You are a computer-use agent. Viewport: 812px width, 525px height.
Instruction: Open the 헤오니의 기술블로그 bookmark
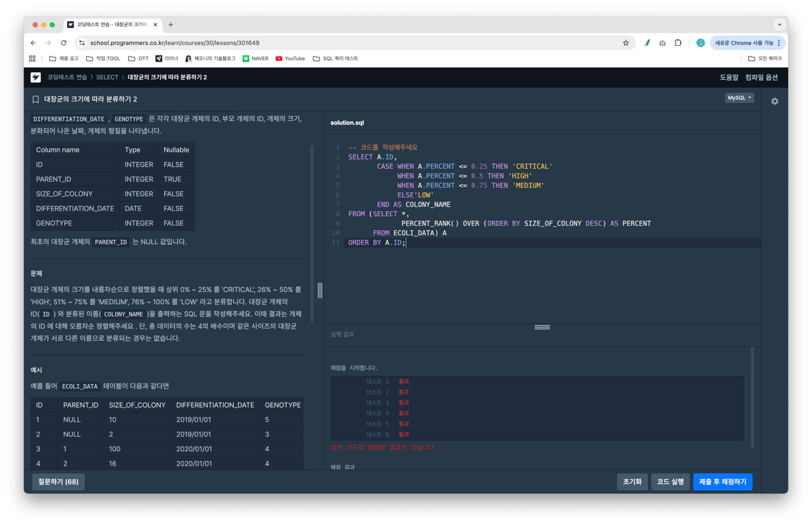[x=210, y=59]
